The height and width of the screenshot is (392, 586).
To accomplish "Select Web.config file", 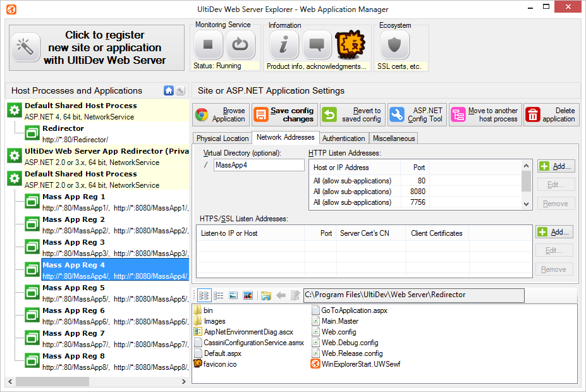I will tap(334, 332).
